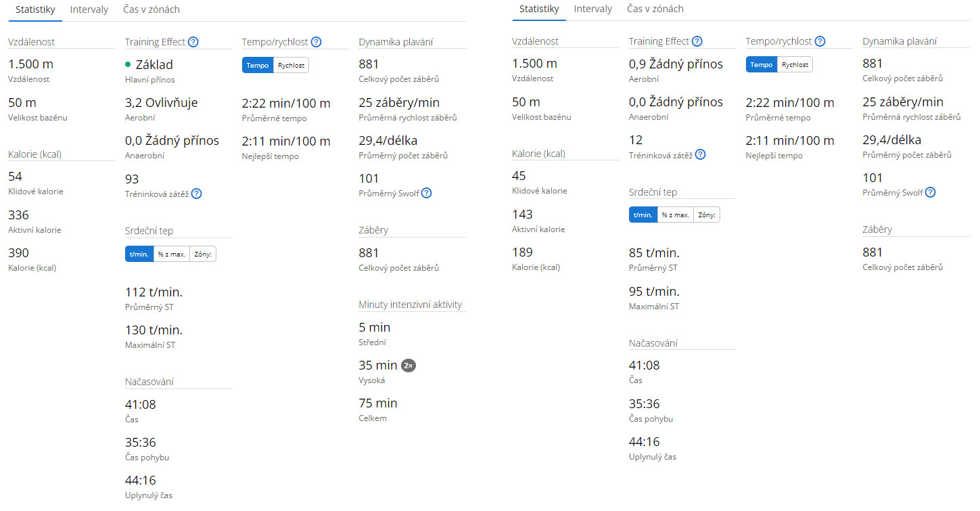Open help icon beside left Training Effect
980x511 pixels.
click(193, 42)
